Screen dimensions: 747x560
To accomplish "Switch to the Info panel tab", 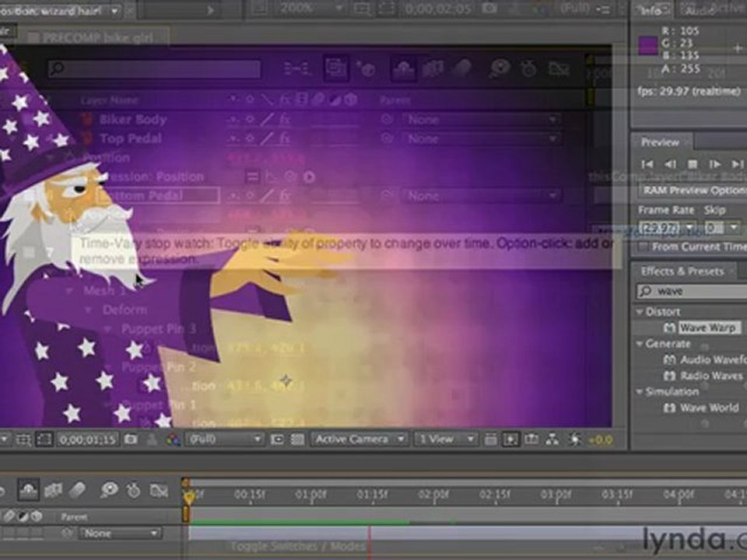I will point(651,10).
